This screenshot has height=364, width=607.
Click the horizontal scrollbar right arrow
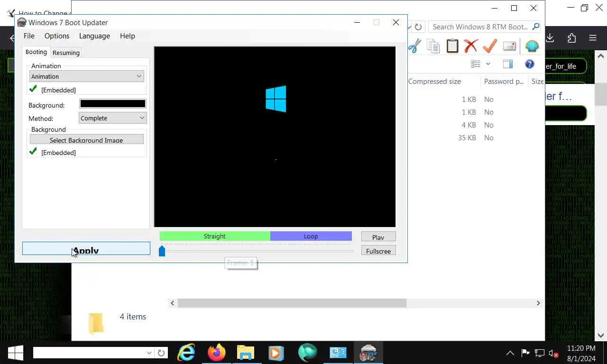(538, 303)
